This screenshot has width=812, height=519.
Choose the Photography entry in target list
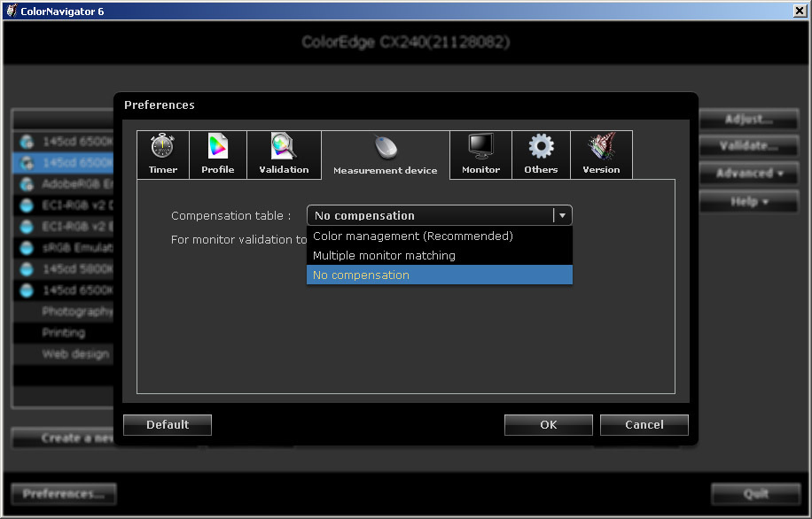(x=63, y=312)
